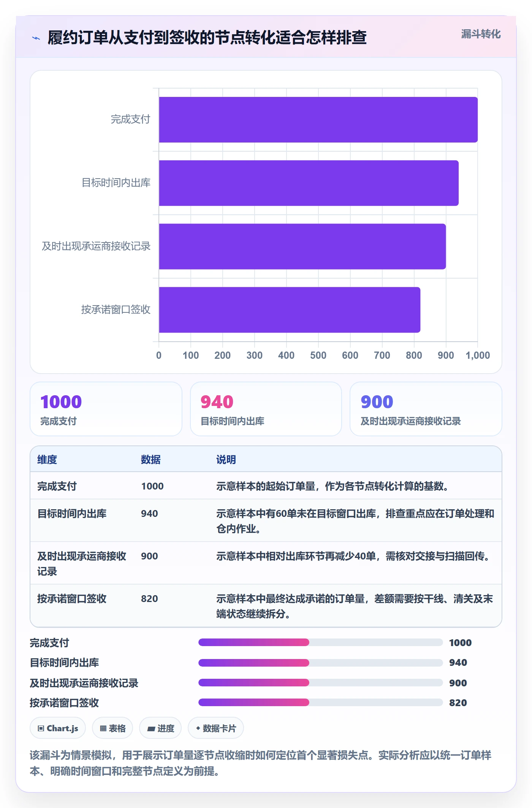Click the 按承诺窗口签收 progress bar showing 820
The image size is (532, 808).
tap(321, 702)
